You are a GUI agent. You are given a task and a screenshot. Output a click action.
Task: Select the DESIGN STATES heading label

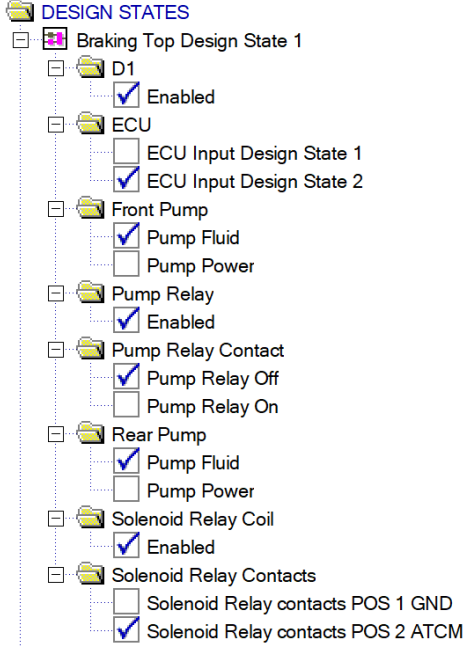coord(115,12)
